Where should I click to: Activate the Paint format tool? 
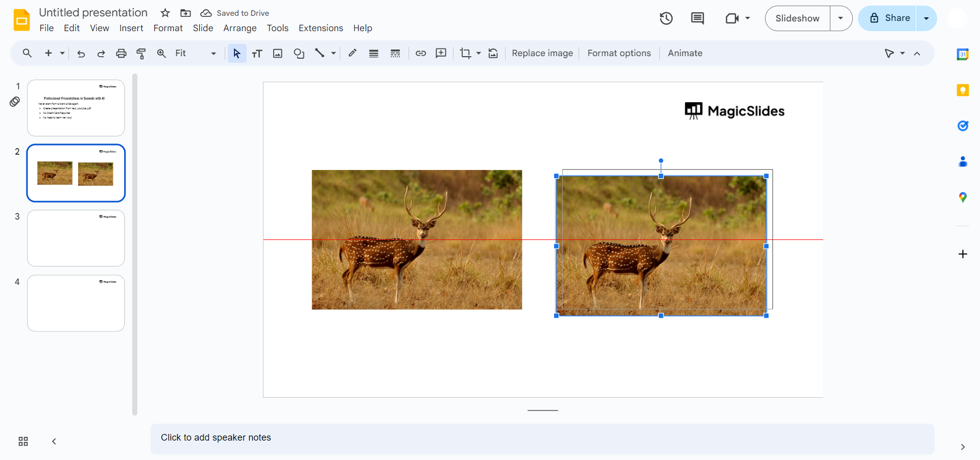[141, 53]
